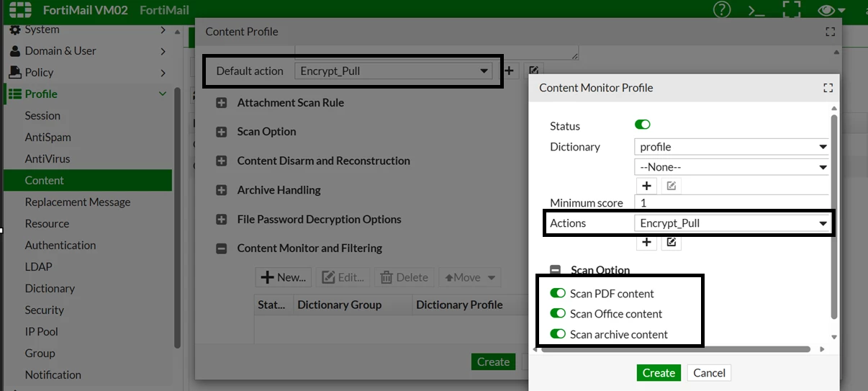Open the CLI console icon
Screen dimensions: 868x391
(756, 10)
